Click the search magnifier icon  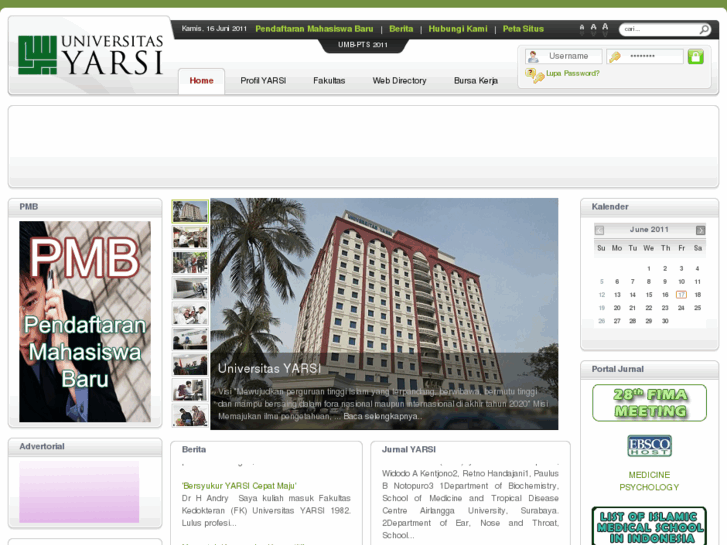pos(704,29)
